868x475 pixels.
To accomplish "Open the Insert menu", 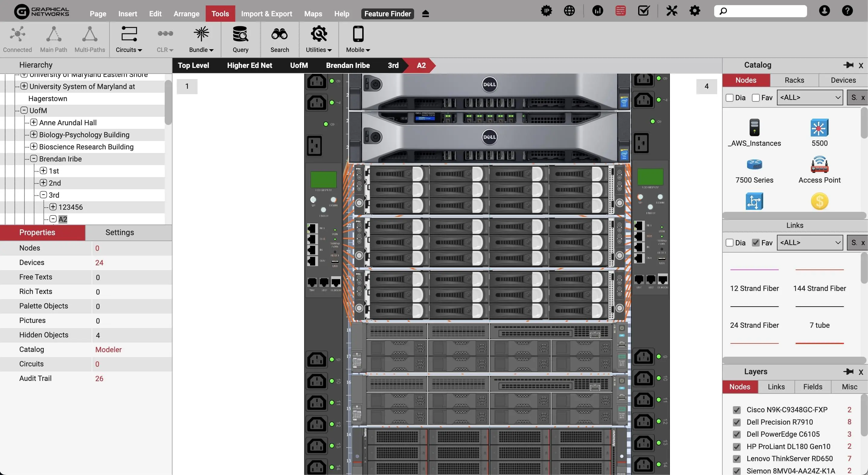I will (x=127, y=14).
